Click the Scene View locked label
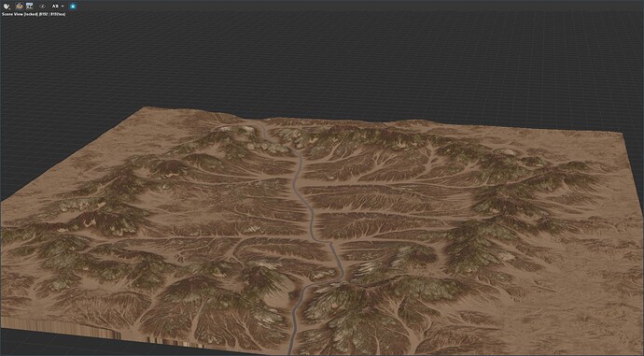The width and height of the screenshot is (644, 356). 20,14
